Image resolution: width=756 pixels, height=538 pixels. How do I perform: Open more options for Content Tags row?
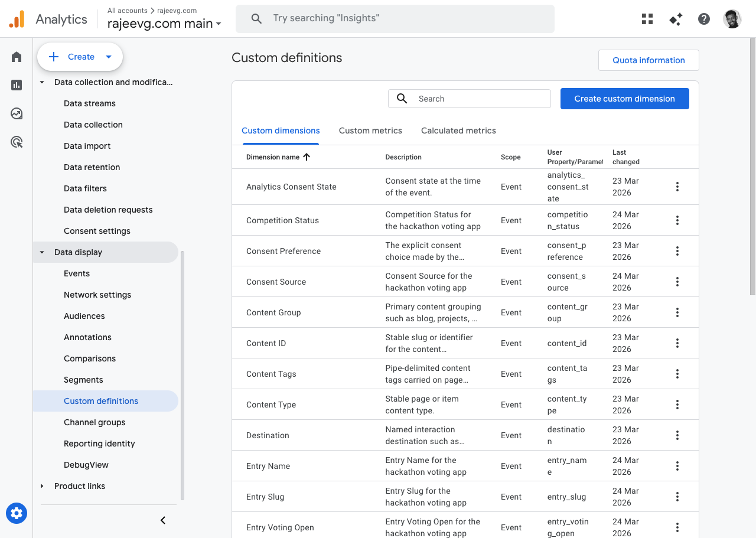tap(677, 374)
